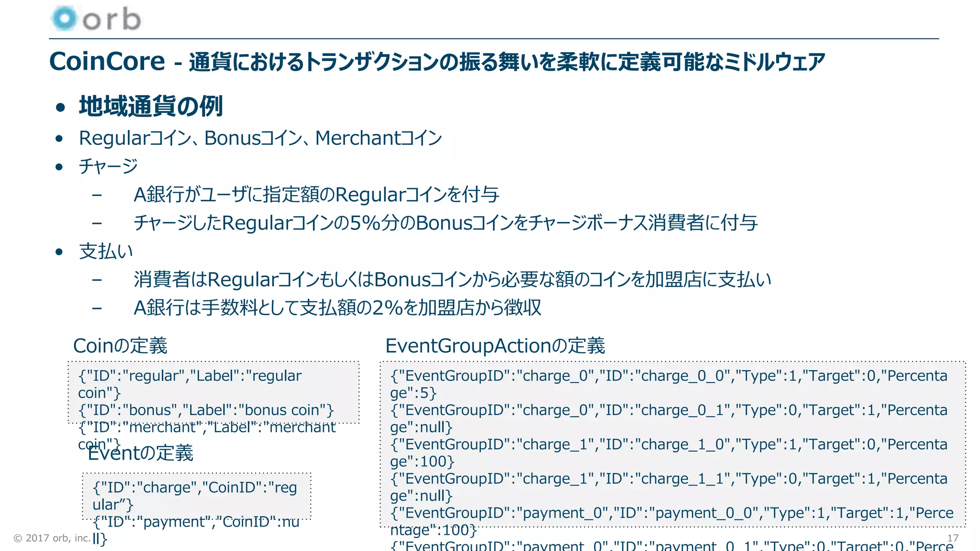Click the JSON entry with ID charge_0_0
Screen dimensions: 980x551
(668, 384)
